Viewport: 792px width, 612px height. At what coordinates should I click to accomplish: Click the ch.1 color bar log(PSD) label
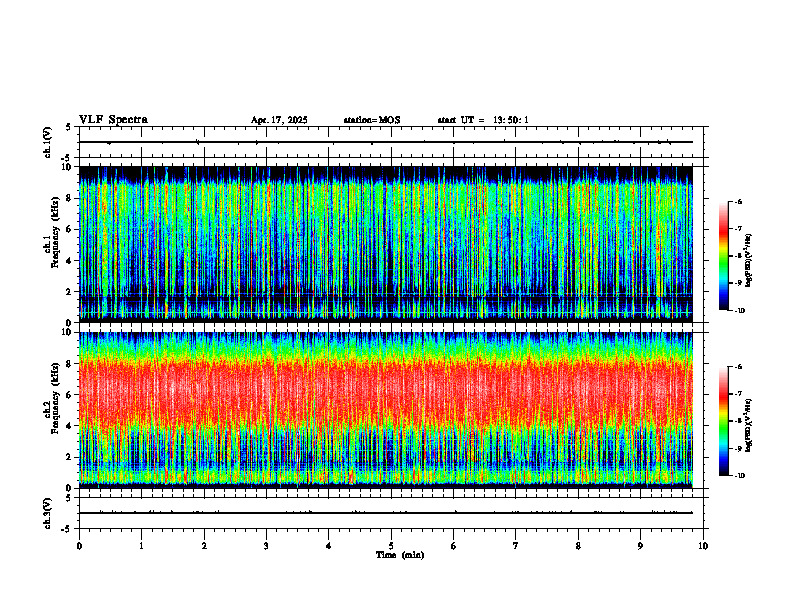749,261
